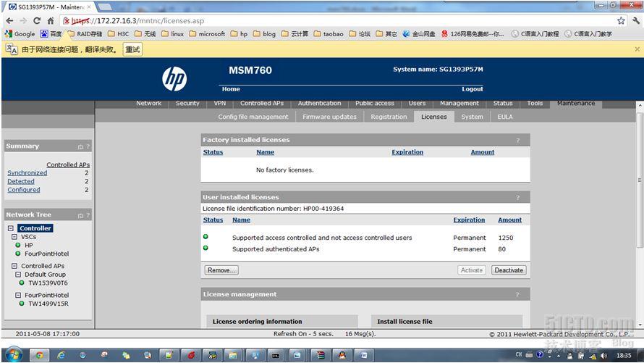Click the Summary panel help question mark
Viewport: 644px width, 363px height.
[88, 146]
